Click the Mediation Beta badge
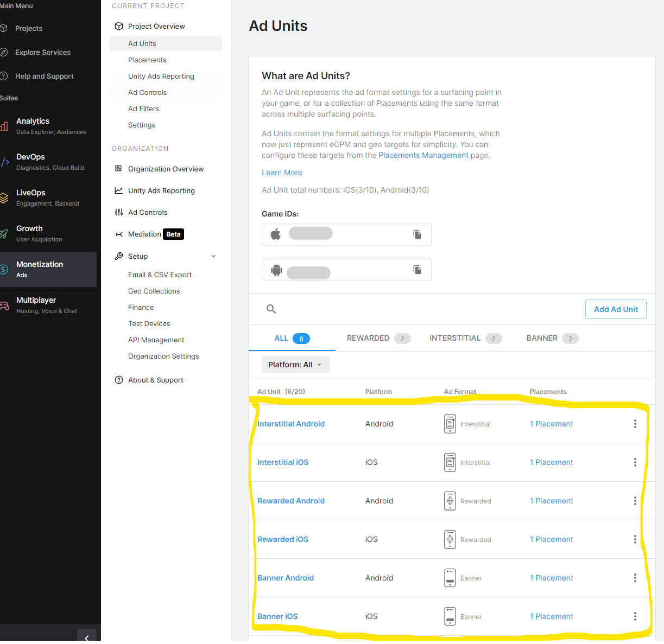This screenshot has width=664, height=644. tap(174, 234)
